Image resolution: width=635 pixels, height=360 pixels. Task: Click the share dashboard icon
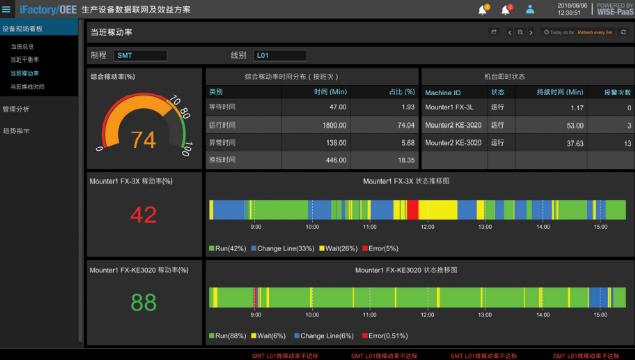(494, 32)
